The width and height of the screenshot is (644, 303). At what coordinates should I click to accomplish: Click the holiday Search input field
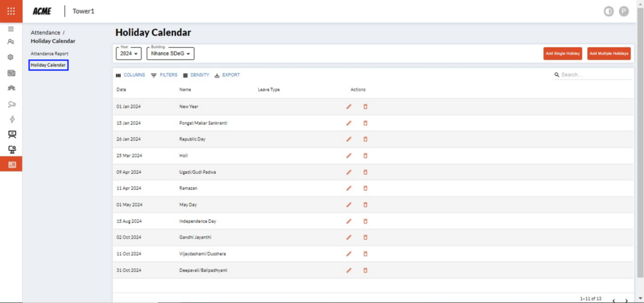[594, 74]
